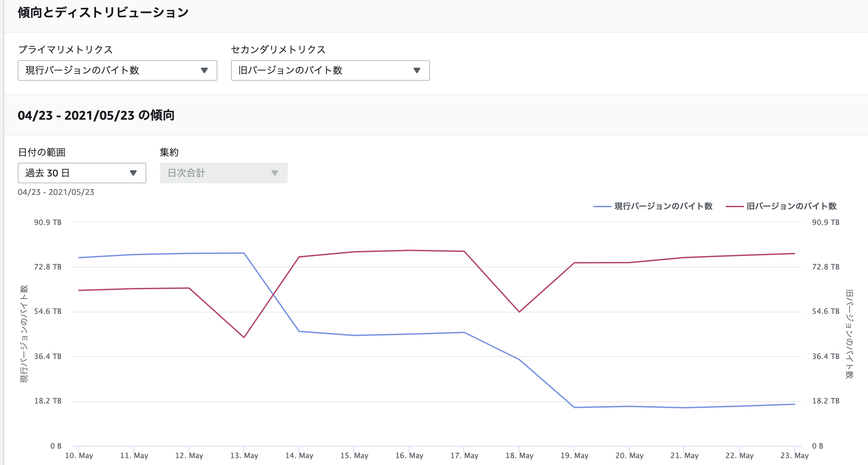The width and height of the screenshot is (868, 465).
Task: Click the blue line point at 14. May
Action: tap(299, 331)
